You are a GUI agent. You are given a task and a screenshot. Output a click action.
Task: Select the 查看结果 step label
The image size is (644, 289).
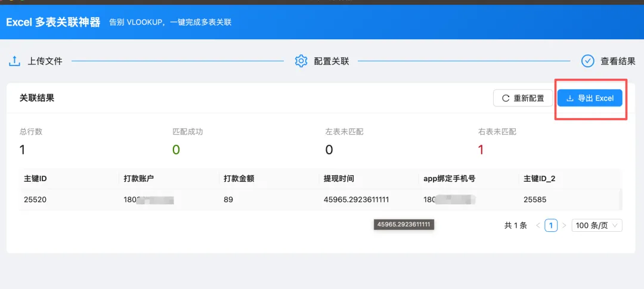618,61
